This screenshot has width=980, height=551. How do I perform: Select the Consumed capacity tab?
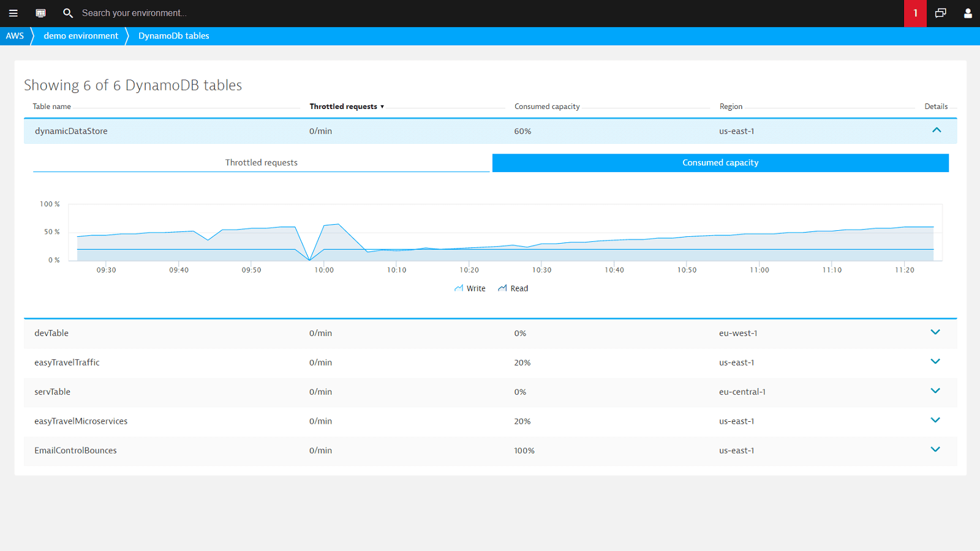tap(720, 163)
